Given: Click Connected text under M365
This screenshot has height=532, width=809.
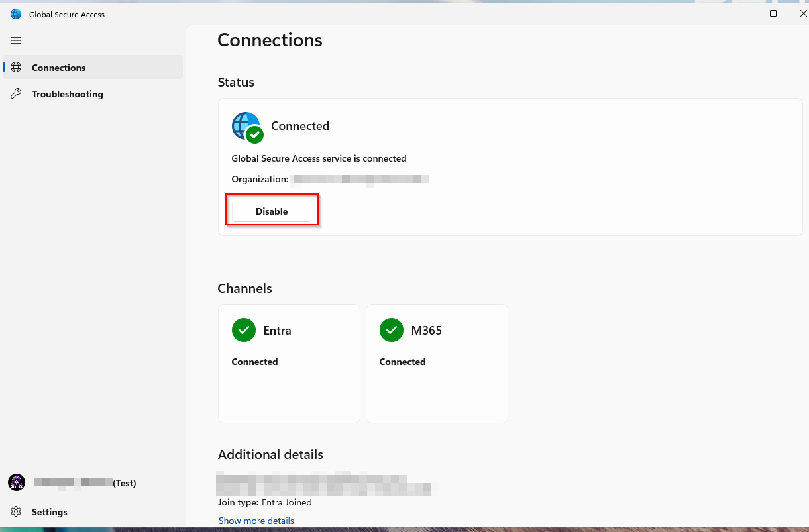Looking at the screenshot, I should coord(402,362).
